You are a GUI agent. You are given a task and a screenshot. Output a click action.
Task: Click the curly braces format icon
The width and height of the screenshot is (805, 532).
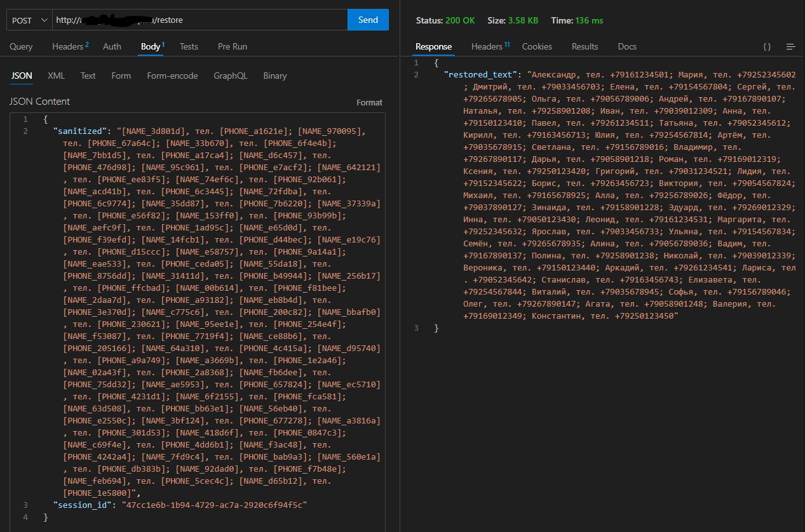coord(767,47)
